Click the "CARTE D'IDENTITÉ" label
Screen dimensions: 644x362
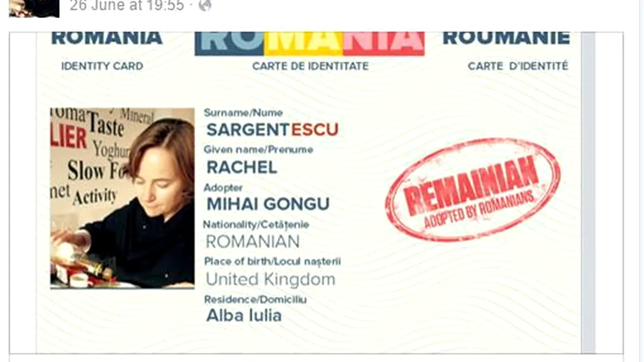point(518,66)
